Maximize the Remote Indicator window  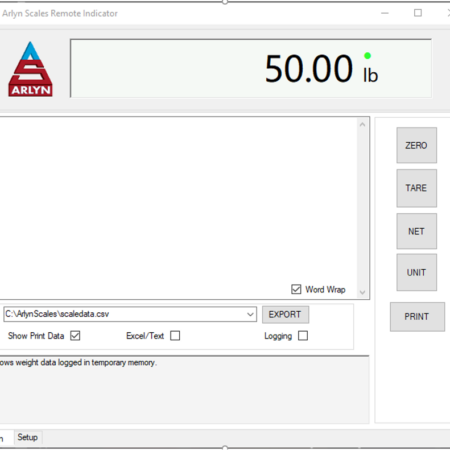point(418,13)
